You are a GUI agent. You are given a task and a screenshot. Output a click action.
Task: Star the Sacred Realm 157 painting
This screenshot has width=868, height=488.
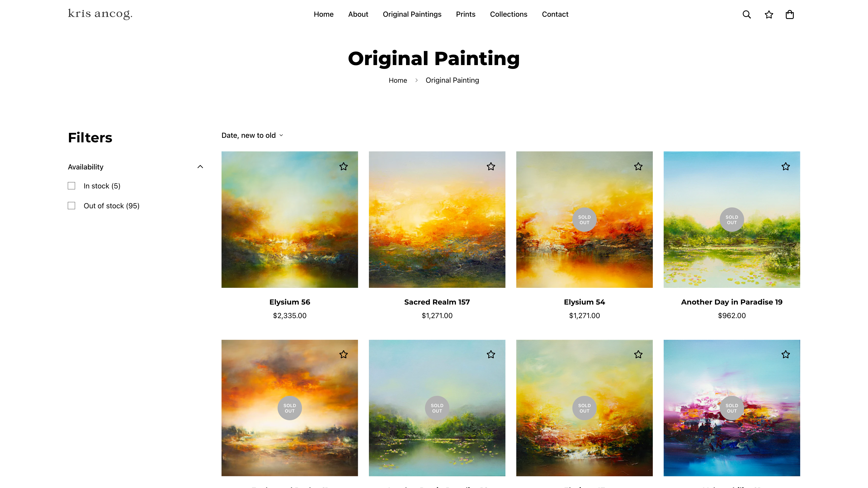pos(491,166)
